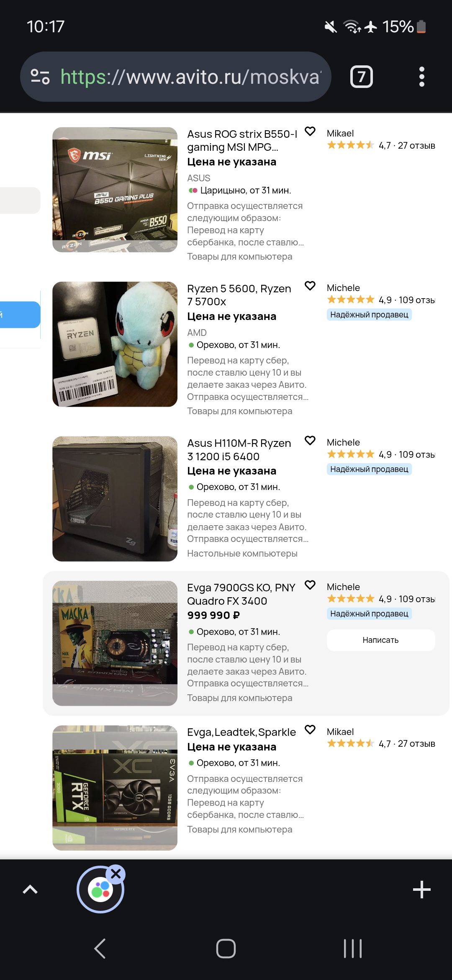Favorite the Asus H110M-R listing heart

[x=310, y=441]
